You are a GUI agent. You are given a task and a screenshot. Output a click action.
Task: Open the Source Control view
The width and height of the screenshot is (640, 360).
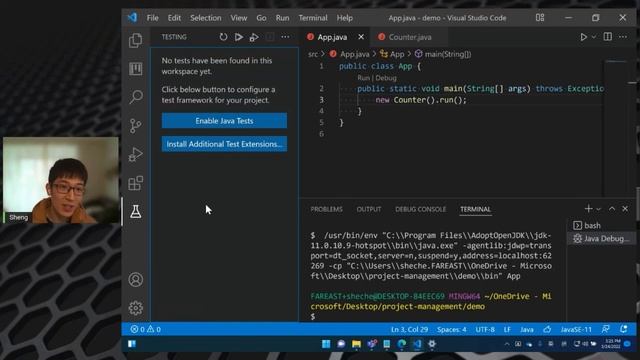[x=136, y=126]
